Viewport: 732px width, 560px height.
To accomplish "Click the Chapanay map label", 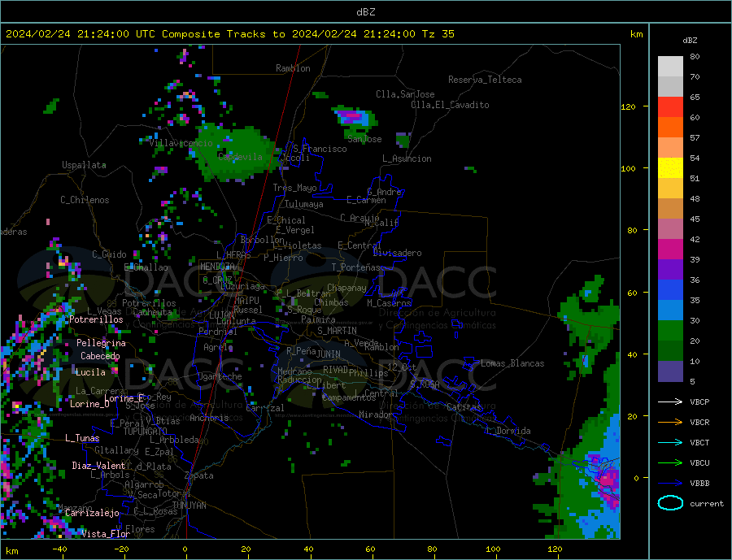I will [346, 288].
